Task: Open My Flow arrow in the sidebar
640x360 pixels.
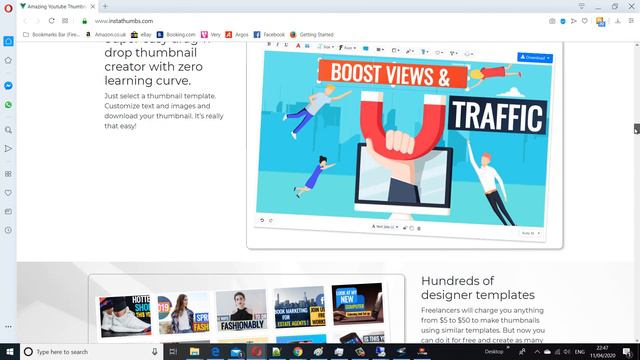Action: (x=8, y=149)
